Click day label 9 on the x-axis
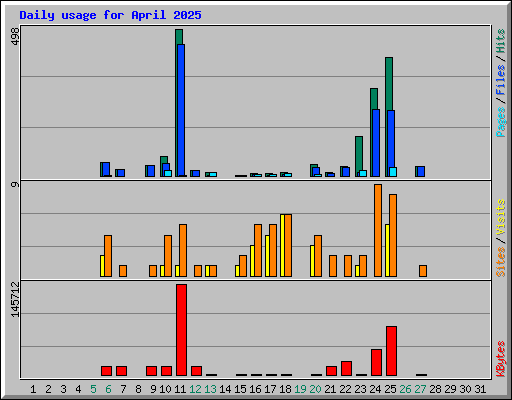The image size is (512, 400). click(x=153, y=389)
